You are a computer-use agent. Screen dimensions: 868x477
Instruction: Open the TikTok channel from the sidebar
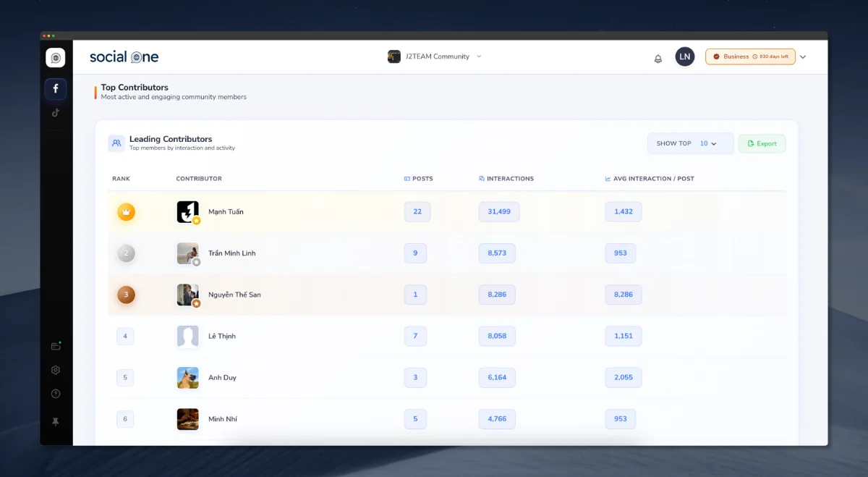click(56, 112)
